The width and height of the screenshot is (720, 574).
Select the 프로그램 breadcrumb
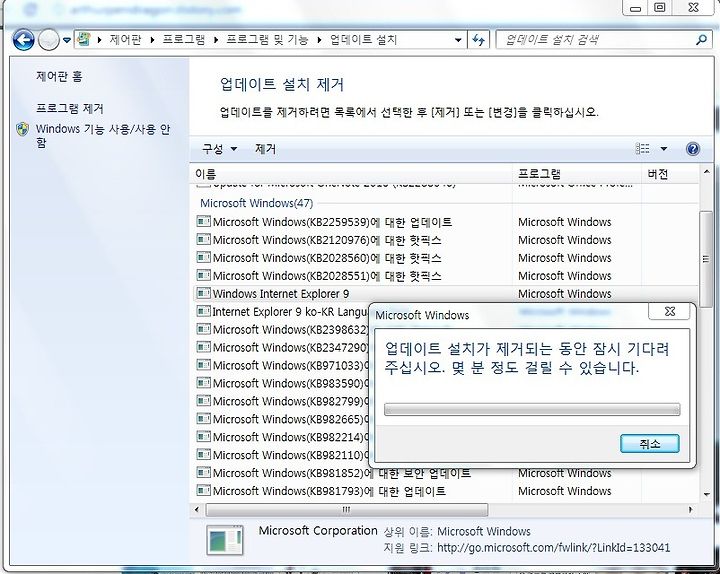184,40
